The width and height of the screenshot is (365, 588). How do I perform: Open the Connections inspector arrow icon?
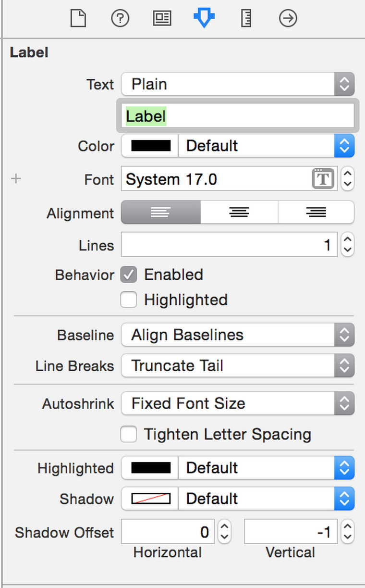point(288,19)
